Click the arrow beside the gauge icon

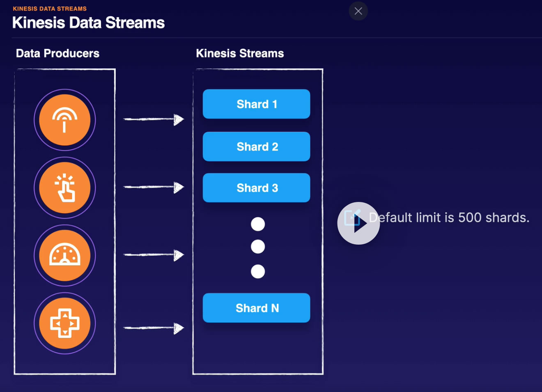coord(154,255)
